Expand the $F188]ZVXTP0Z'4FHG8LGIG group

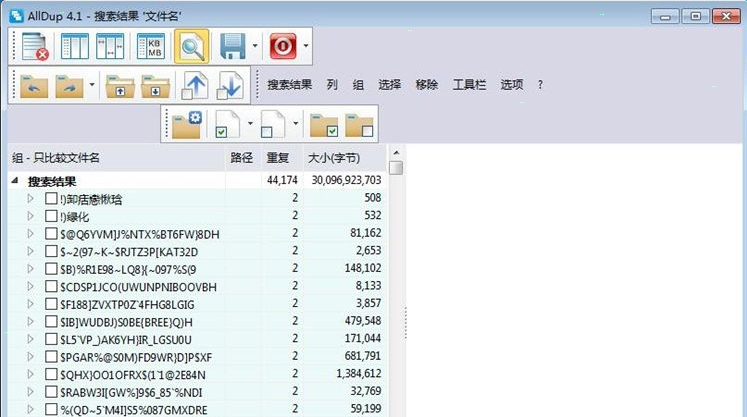pyautogui.click(x=31, y=304)
